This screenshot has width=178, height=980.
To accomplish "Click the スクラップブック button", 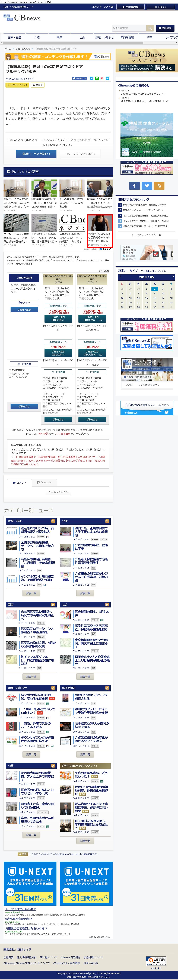I will coord(17,85).
